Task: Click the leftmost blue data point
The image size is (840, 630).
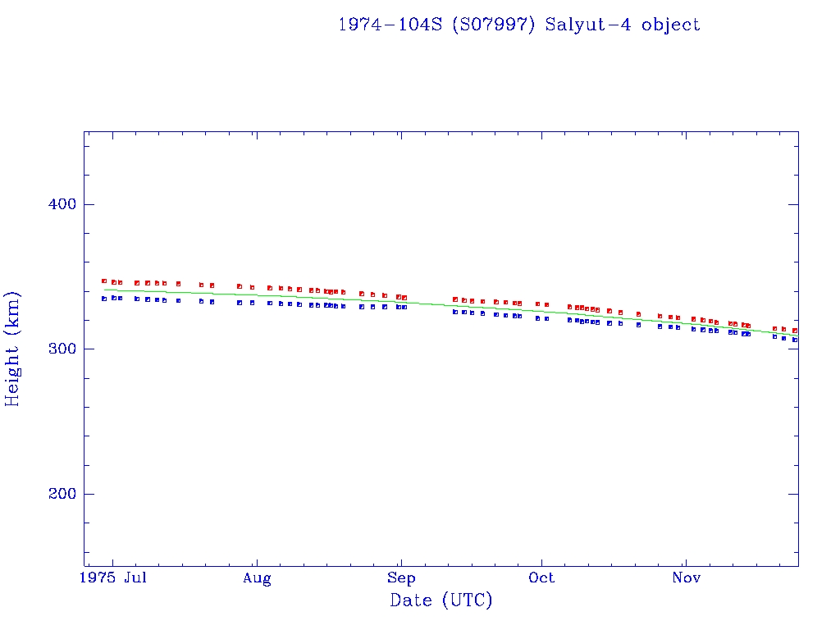Action: click(x=104, y=299)
